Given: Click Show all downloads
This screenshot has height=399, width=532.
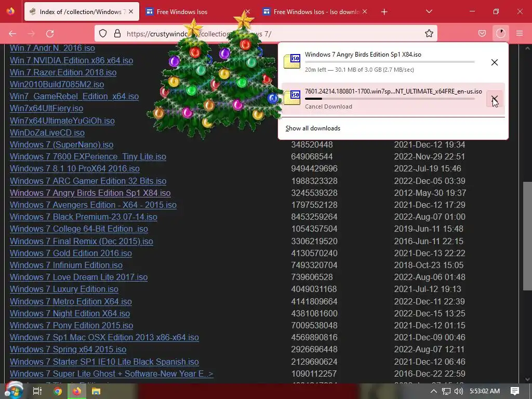Looking at the screenshot, I should click(x=313, y=128).
